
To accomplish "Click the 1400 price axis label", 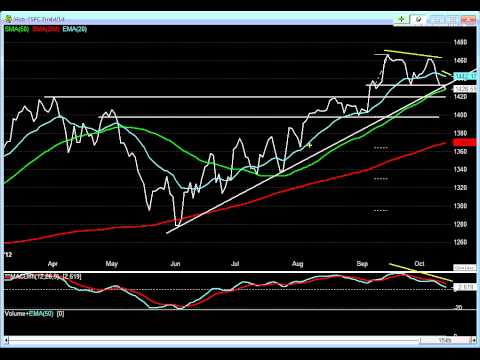I will tap(460, 115).
